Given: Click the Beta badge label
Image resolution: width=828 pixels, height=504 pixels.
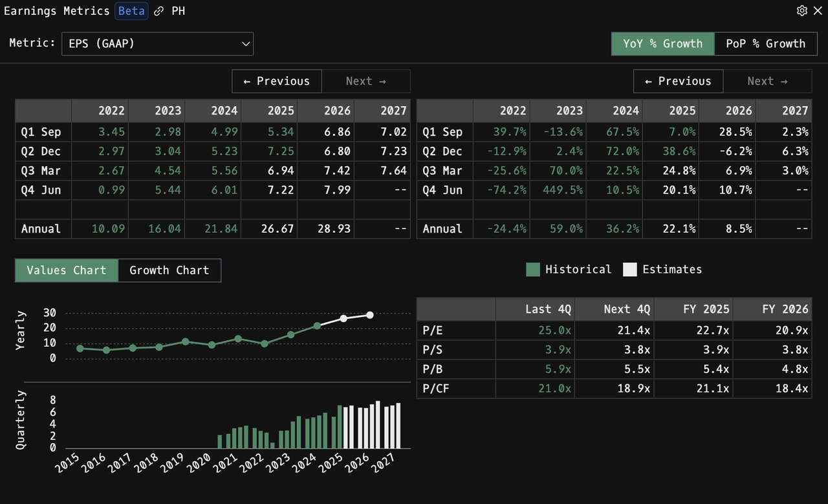Looking at the screenshot, I should pyautogui.click(x=131, y=11).
